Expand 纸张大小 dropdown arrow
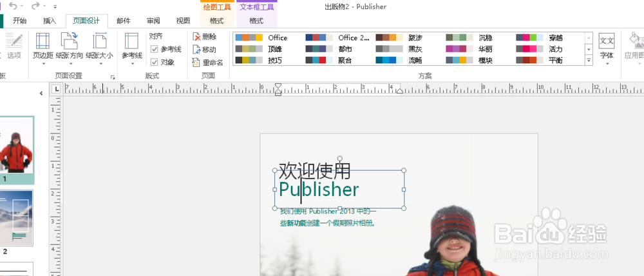 pyautogui.click(x=99, y=64)
